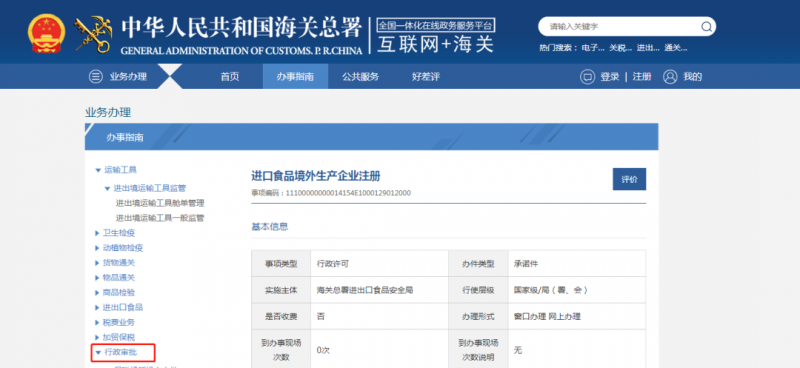Click the 国家级/局(署、会) cell
The height and width of the screenshot is (368, 800).
[x=577, y=290]
